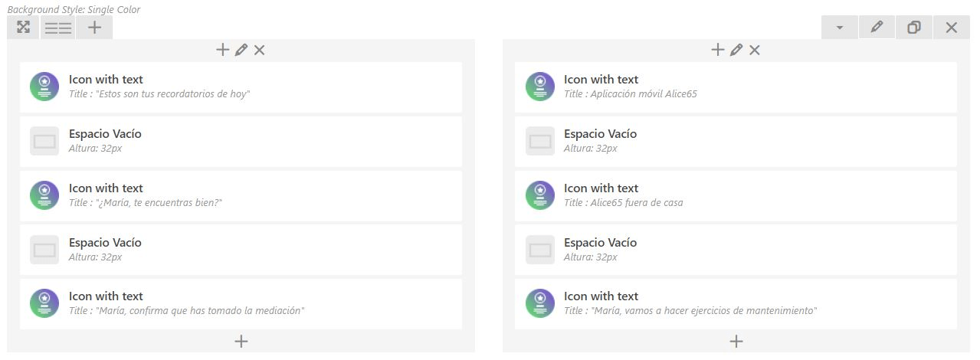The width and height of the screenshot is (980, 360).
Task: Append an element at the bottom of the right column
Action: coord(736,341)
